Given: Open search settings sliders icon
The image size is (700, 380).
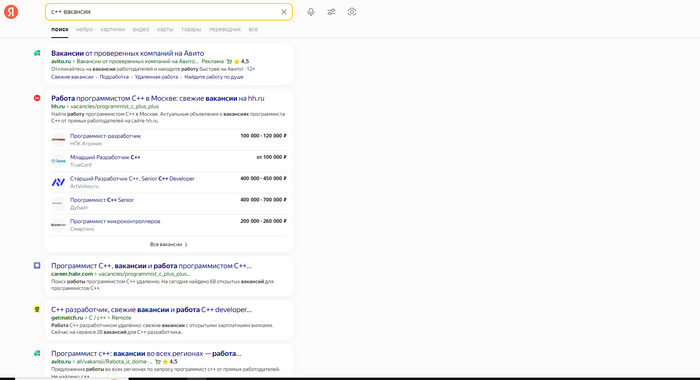Looking at the screenshot, I should point(331,12).
